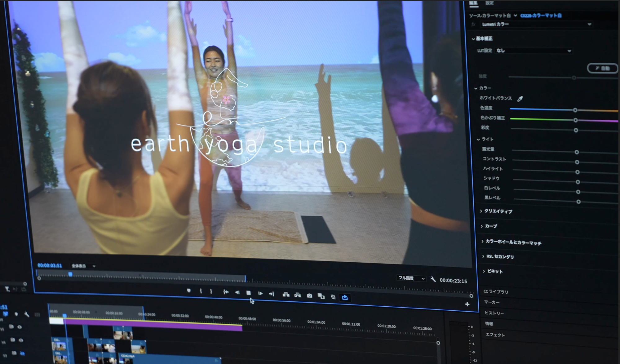Toggle the fx bypass for Lumetri カラー

click(473, 24)
